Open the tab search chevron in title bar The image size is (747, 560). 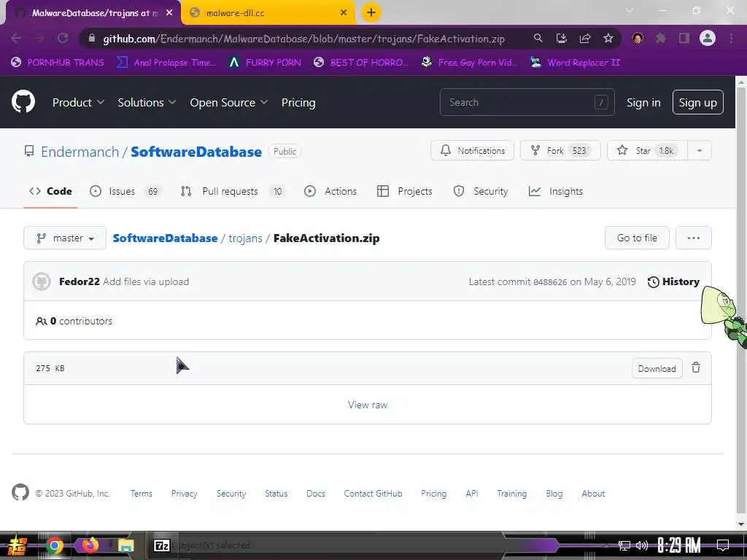click(x=630, y=10)
